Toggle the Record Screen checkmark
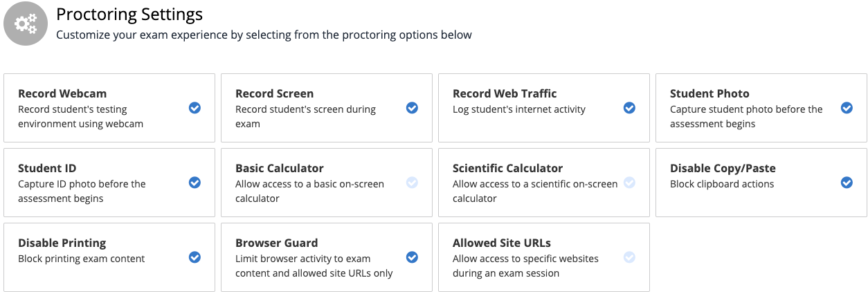Viewport: 868px width, 296px height. pyautogui.click(x=412, y=108)
